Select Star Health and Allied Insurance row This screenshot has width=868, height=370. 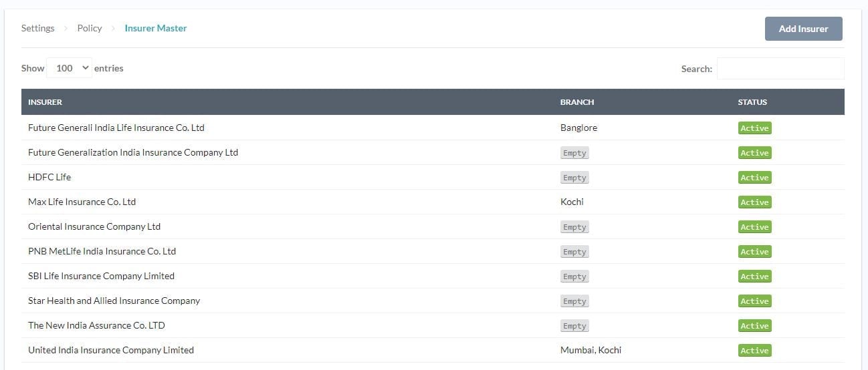click(x=114, y=301)
